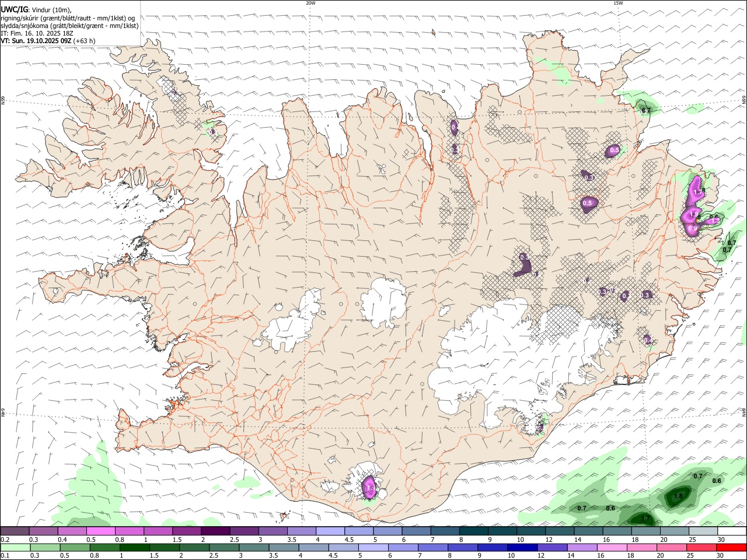Screen dimensions: 747x560
Task: Click the palest green 0.1–0.3 rain swatch
Action: click(x=15, y=547)
